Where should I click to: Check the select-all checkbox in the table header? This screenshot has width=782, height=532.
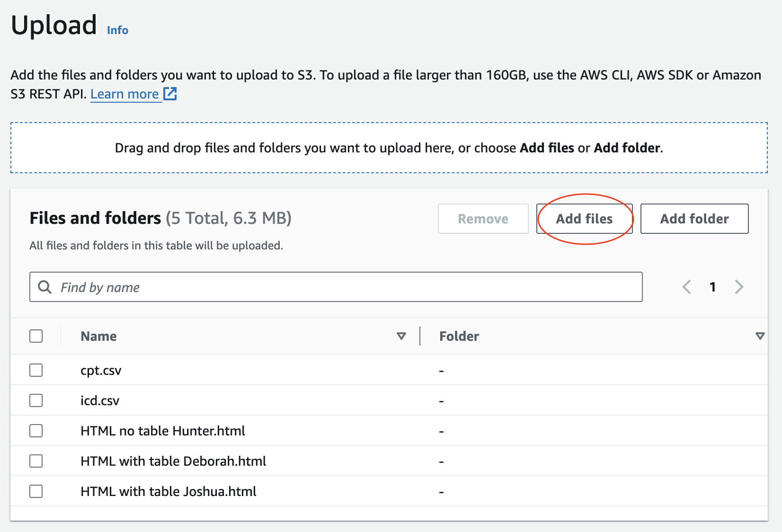coord(36,336)
